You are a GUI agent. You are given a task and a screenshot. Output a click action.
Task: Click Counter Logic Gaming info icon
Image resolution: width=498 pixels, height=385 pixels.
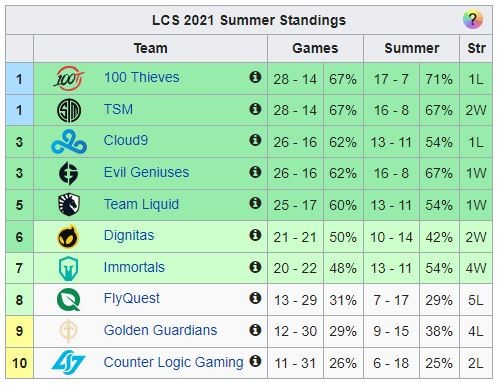pos(255,361)
